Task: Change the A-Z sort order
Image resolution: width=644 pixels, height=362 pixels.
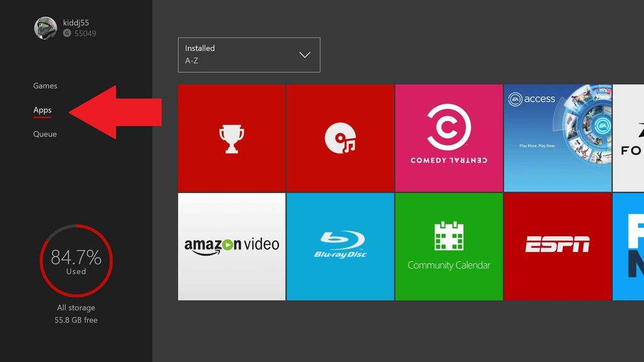Action: pyautogui.click(x=192, y=61)
